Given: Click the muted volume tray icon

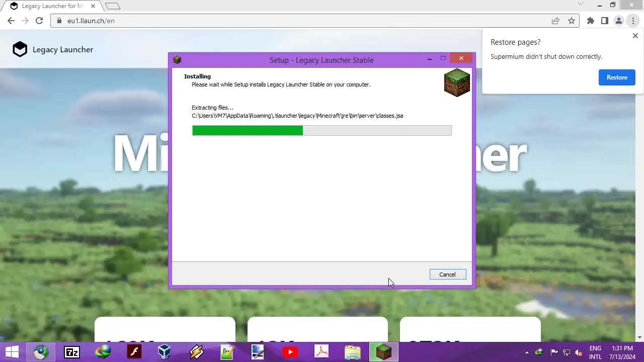Looking at the screenshot, I should point(579,352).
